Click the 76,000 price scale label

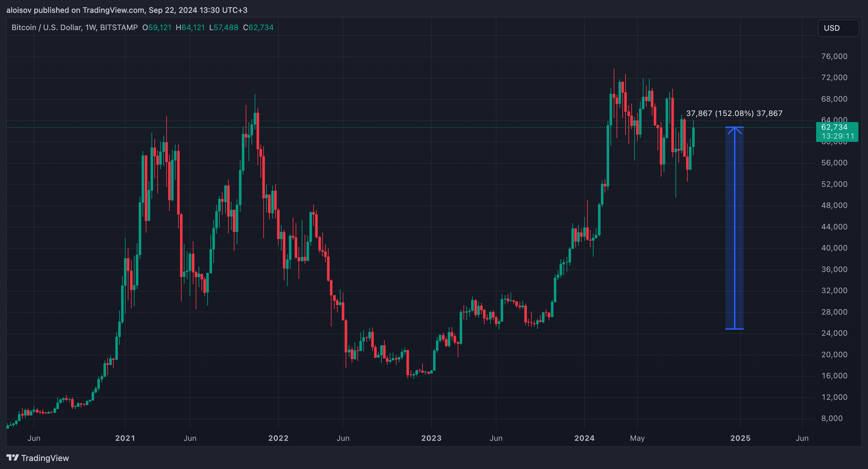click(834, 56)
